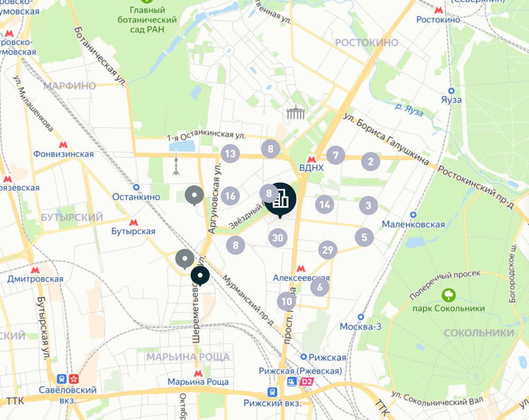Screen dimensions: 529x420
Task: Open cluster 10 on проспект Мира
Action: [286, 301]
